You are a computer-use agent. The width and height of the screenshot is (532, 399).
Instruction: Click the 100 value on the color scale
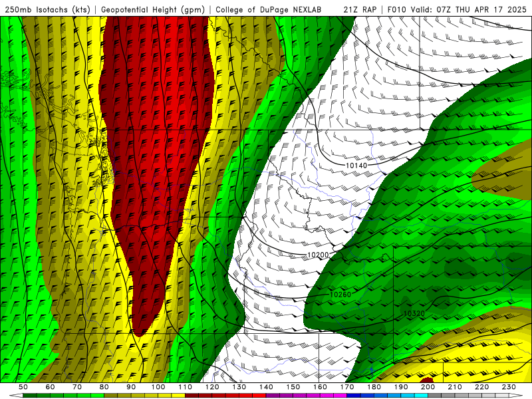click(x=158, y=387)
